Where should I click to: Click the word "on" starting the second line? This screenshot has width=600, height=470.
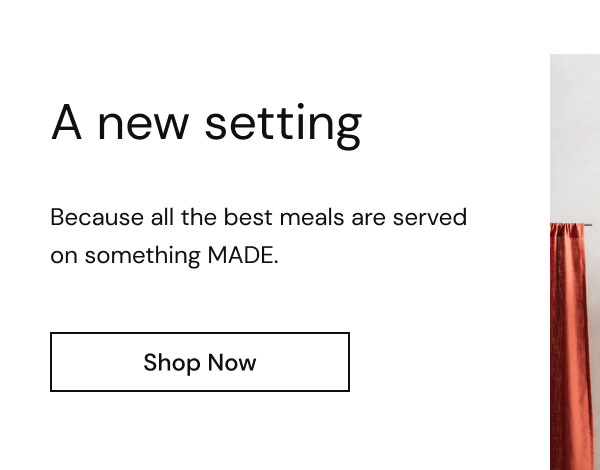pyautogui.click(x=64, y=256)
